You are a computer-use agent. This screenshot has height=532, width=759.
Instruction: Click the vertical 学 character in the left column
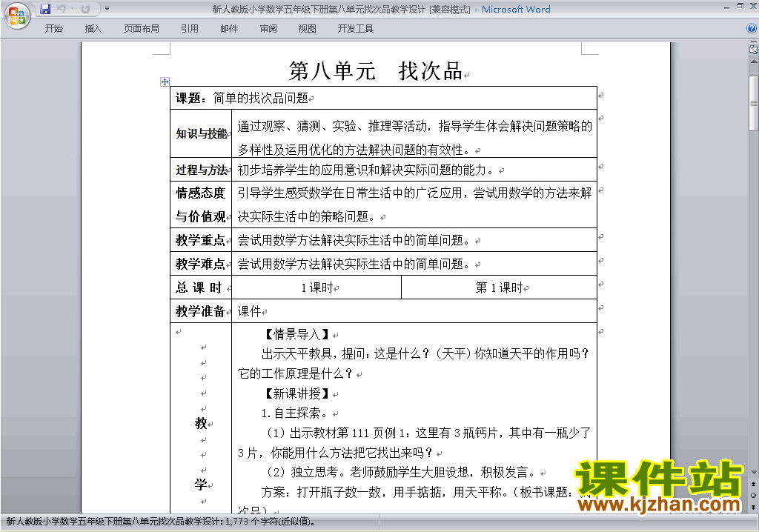pyautogui.click(x=201, y=484)
